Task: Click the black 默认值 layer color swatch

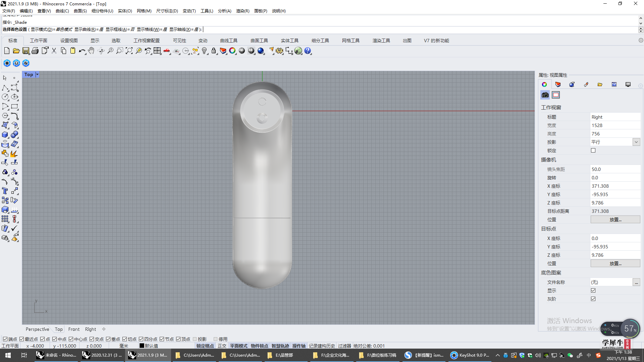Action: pyautogui.click(x=142, y=346)
